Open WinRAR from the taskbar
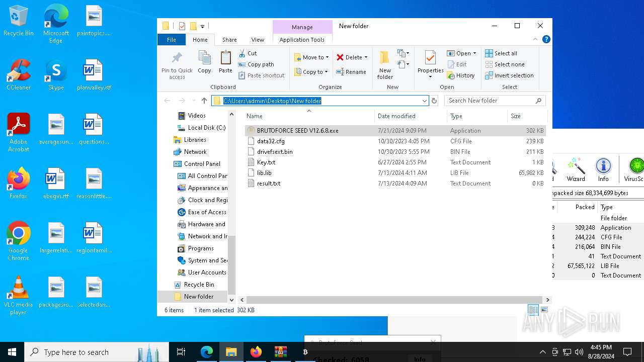 280,352
